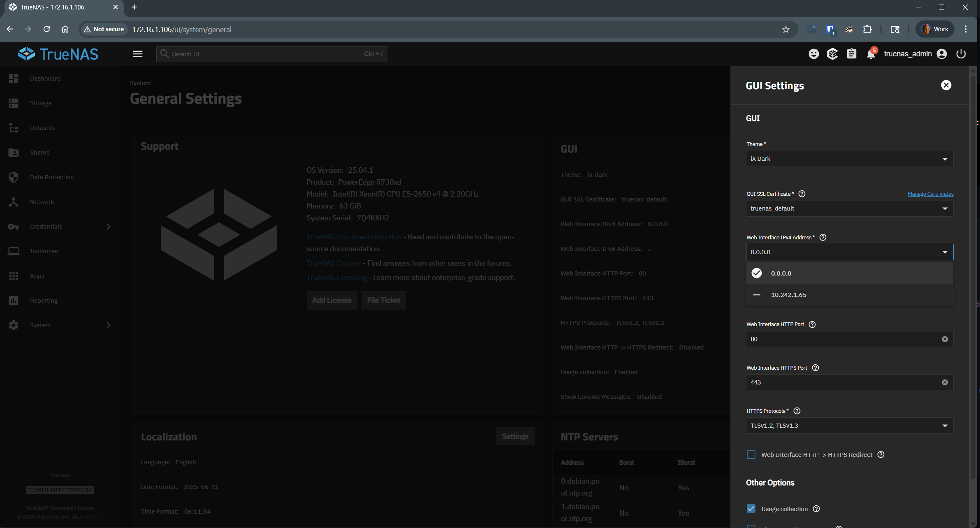The width and height of the screenshot is (980, 528).
Task: Open the TrueNAS Licensing link
Action: pyautogui.click(x=336, y=278)
